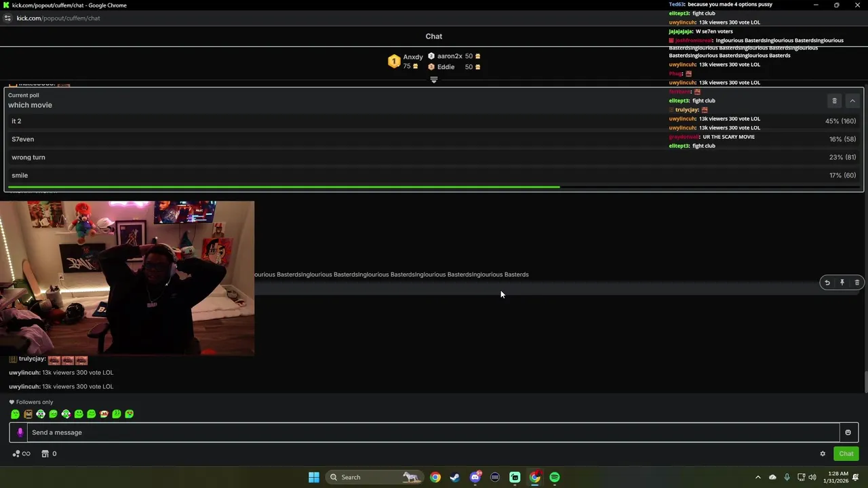Select the 'smile' poll option
The height and width of the screenshot is (488, 868).
pyautogui.click(x=434, y=175)
